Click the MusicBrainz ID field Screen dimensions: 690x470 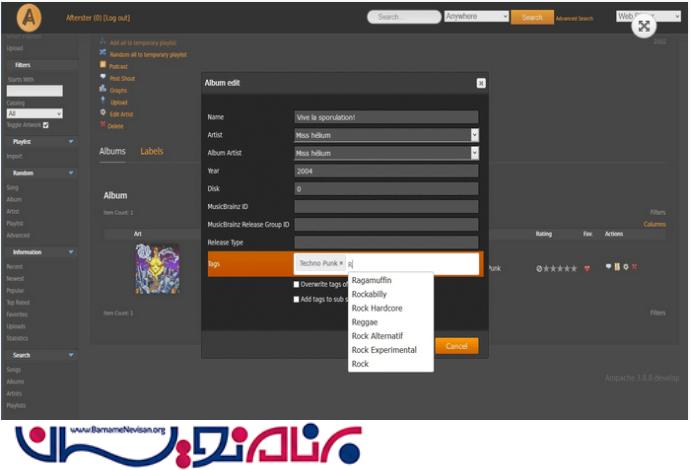pyautogui.click(x=386, y=206)
